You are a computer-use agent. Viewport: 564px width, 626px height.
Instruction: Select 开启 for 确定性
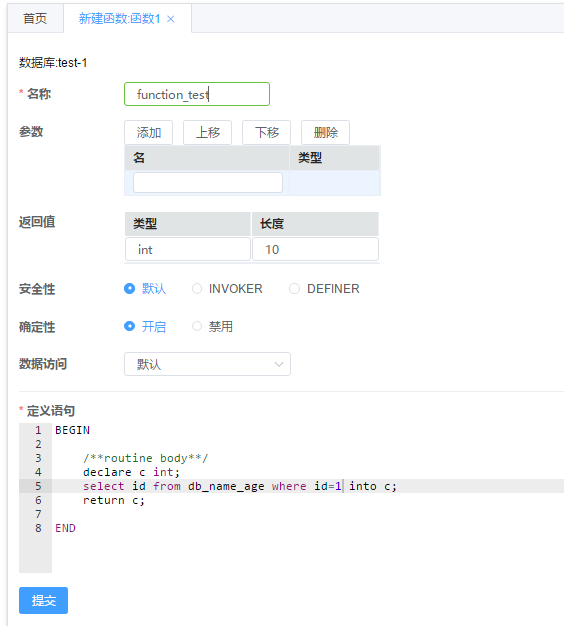[129, 326]
